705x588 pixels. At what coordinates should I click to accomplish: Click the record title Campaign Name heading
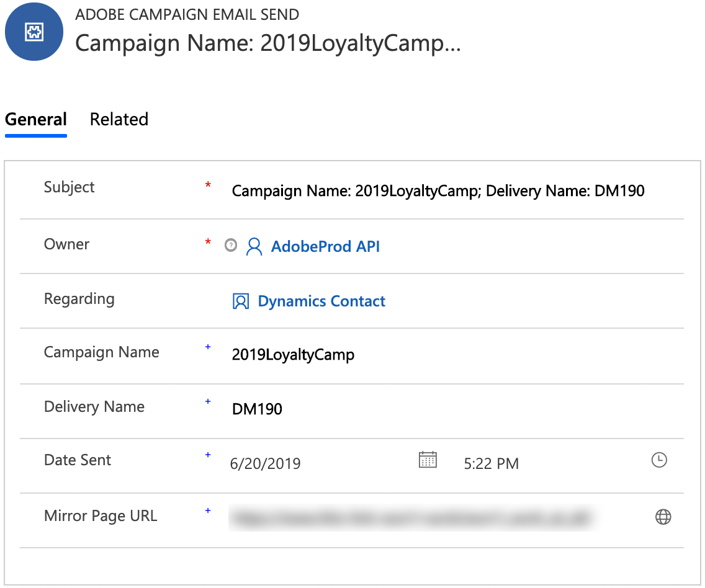click(267, 43)
